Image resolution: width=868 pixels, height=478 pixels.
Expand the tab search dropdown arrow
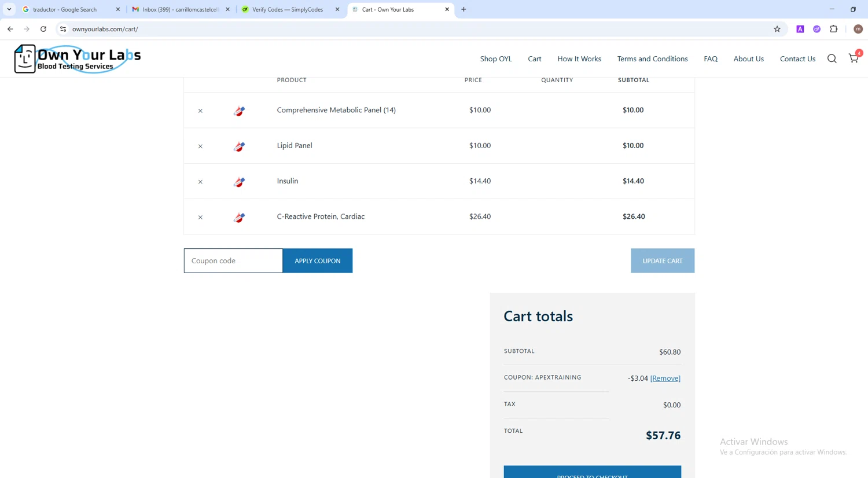coord(9,9)
